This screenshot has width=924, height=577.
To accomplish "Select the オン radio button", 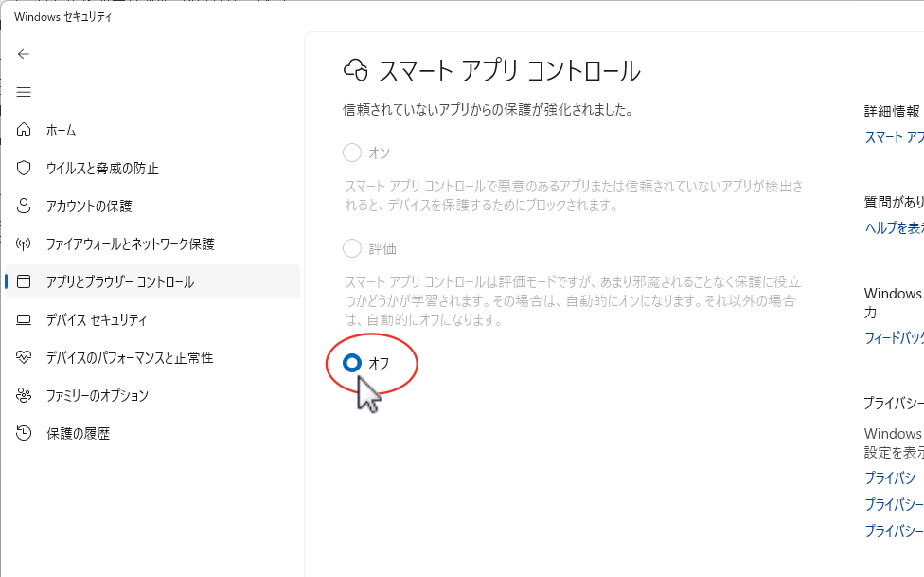I will 352,153.
